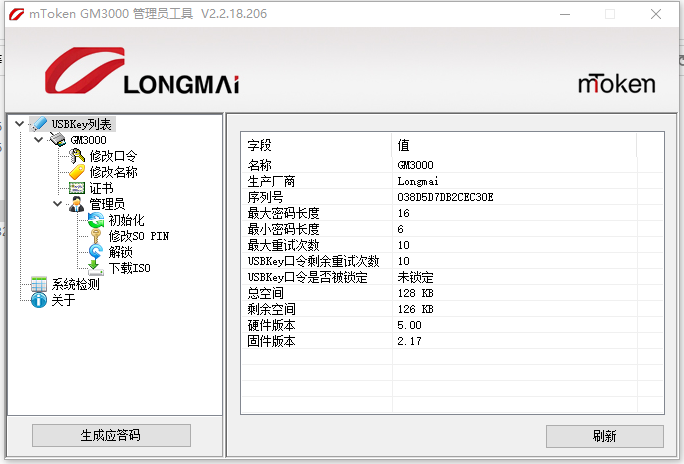Select the 最大重试次数 field row
This screenshot has height=464, width=684.
point(452,245)
